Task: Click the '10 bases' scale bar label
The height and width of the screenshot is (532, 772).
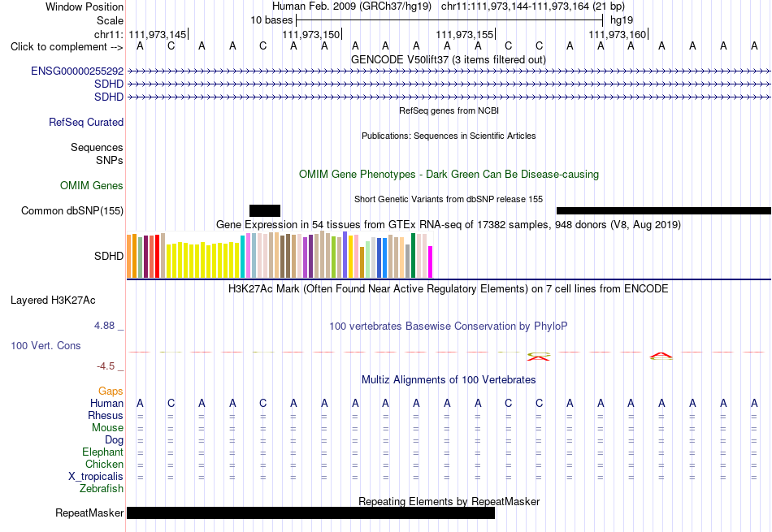Action: pyautogui.click(x=271, y=20)
